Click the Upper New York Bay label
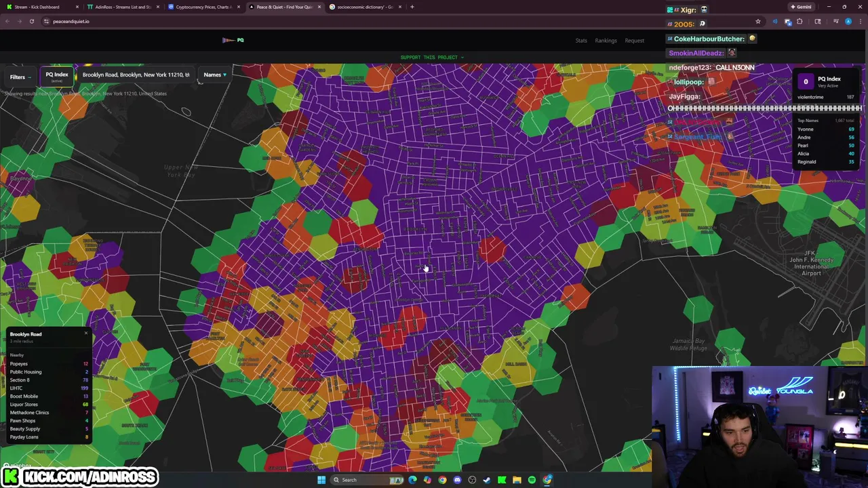The height and width of the screenshot is (488, 868). 180,170
